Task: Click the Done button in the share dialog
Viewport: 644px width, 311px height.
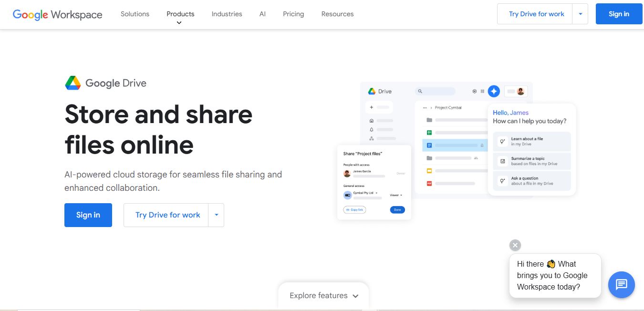Action: tap(397, 210)
